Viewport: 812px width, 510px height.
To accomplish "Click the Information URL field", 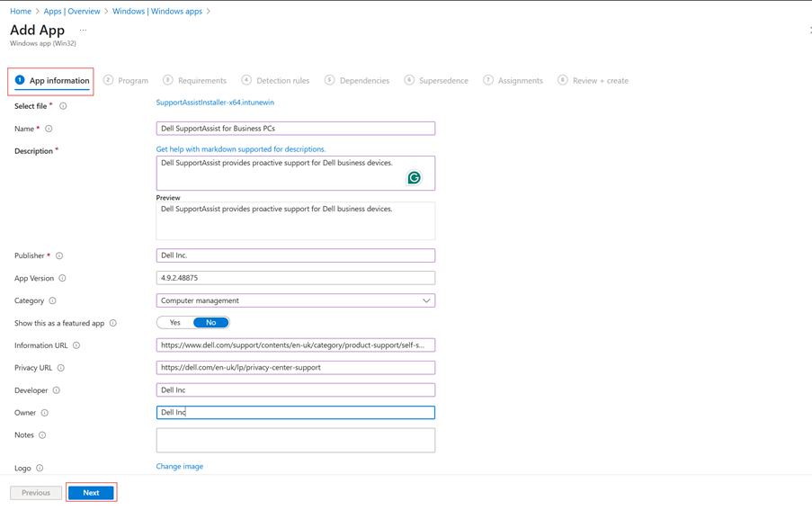I will pyautogui.click(x=296, y=345).
